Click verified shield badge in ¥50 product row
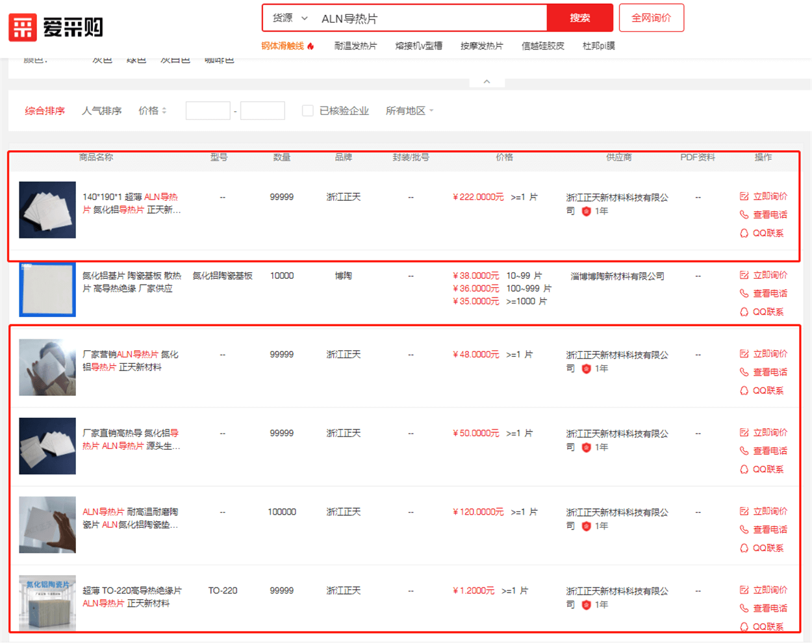812x644 pixels. 586,447
